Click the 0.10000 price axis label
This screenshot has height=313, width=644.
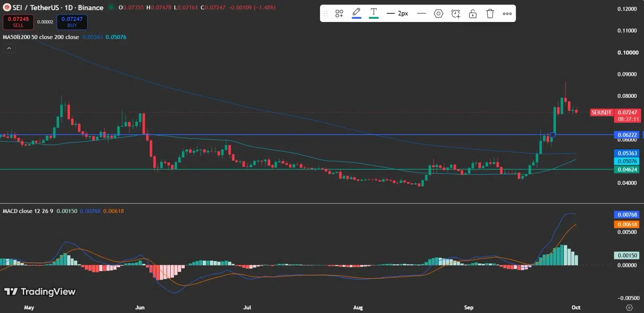pyautogui.click(x=628, y=52)
